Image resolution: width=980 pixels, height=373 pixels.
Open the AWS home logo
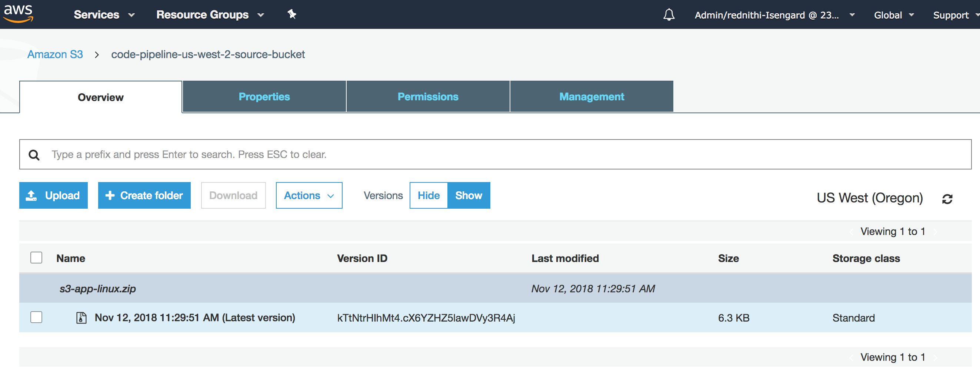18,14
